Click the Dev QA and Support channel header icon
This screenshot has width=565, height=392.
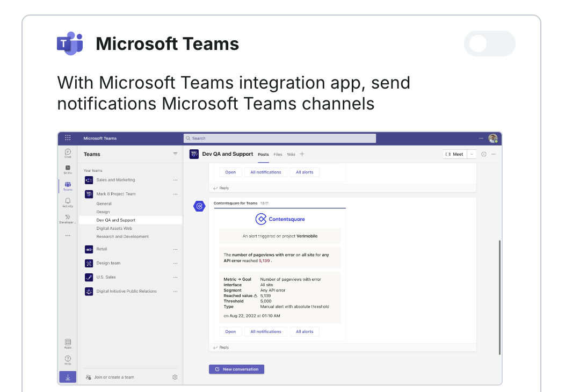tap(194, 154)
